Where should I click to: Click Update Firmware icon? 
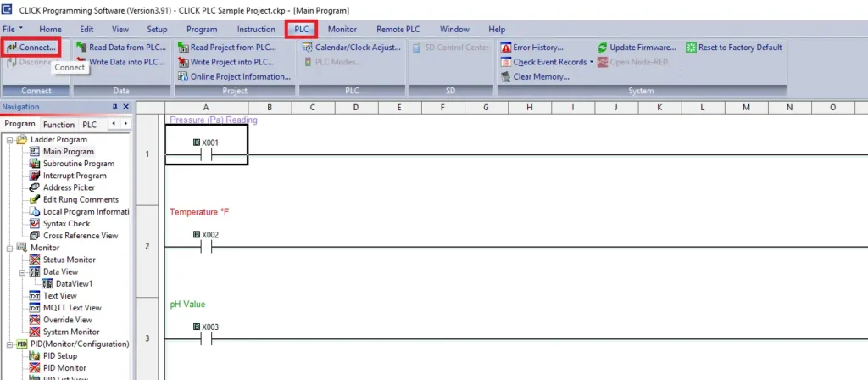click(603, 47)
